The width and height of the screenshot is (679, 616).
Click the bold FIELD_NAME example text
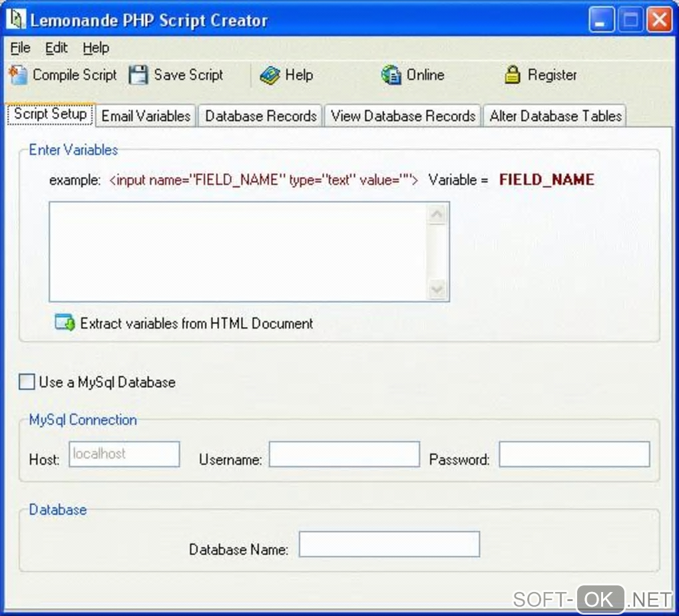pos(547,180)
